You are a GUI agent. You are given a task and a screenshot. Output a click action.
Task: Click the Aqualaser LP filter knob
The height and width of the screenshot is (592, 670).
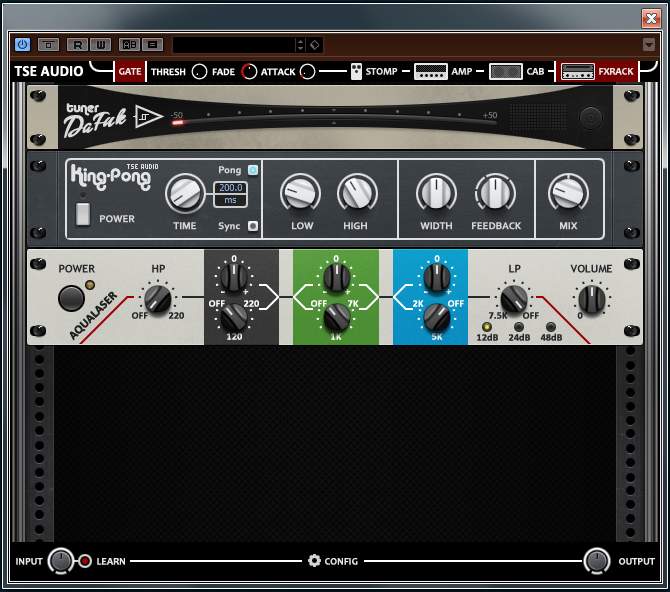pyautogui.click(x=514, y=299)
